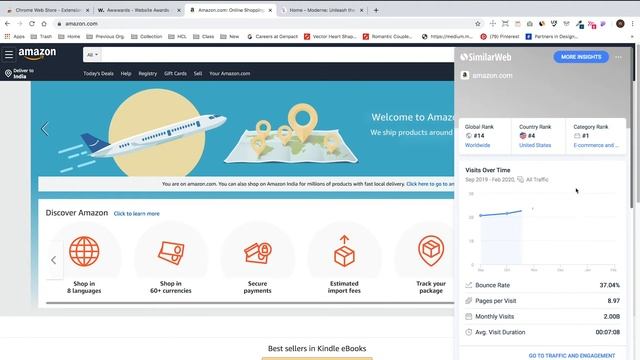This screenshot has height=360, width=640.
Task: Select the Shop in 8 languages globe icon
Action: tap(84, 251)
